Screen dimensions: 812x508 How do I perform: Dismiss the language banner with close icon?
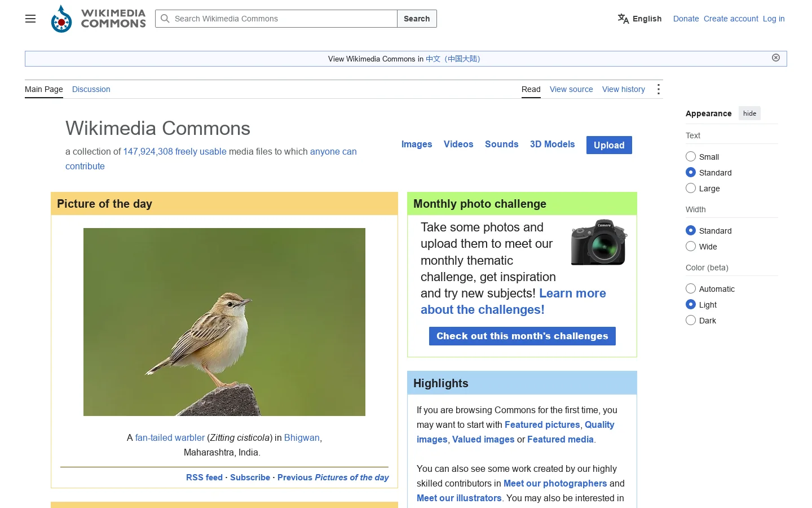[776, 58]
